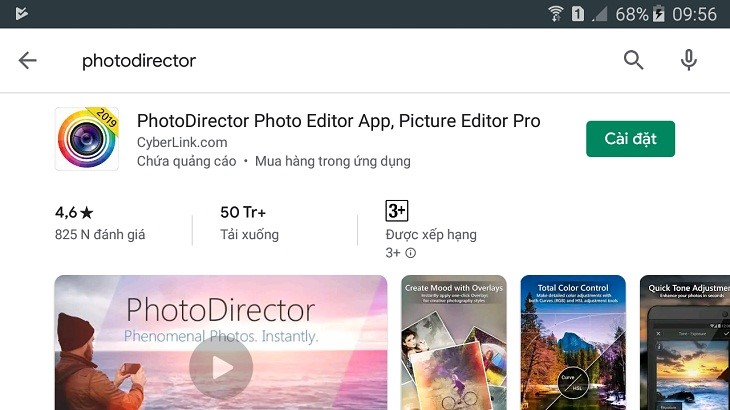730x410 pixels.
Task: Tap the mobile signal strength icon
Action: pyautogui.click(x=600, y=14)
